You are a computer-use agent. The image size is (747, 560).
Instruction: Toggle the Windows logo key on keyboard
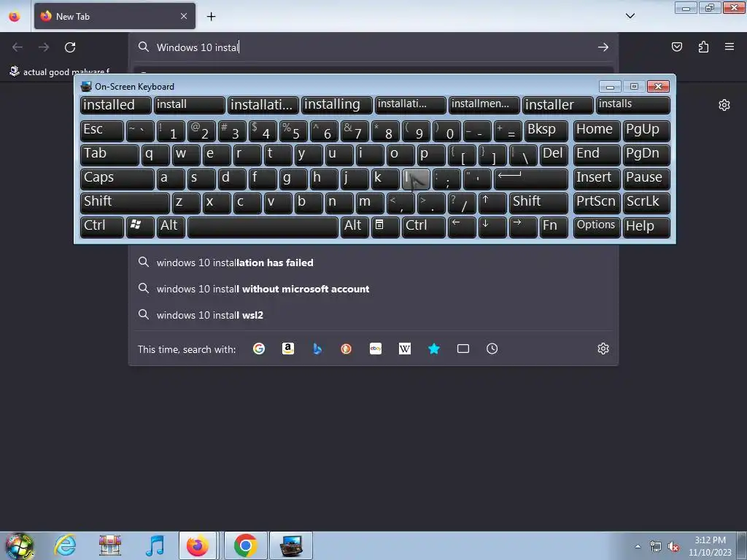(140, 226)
